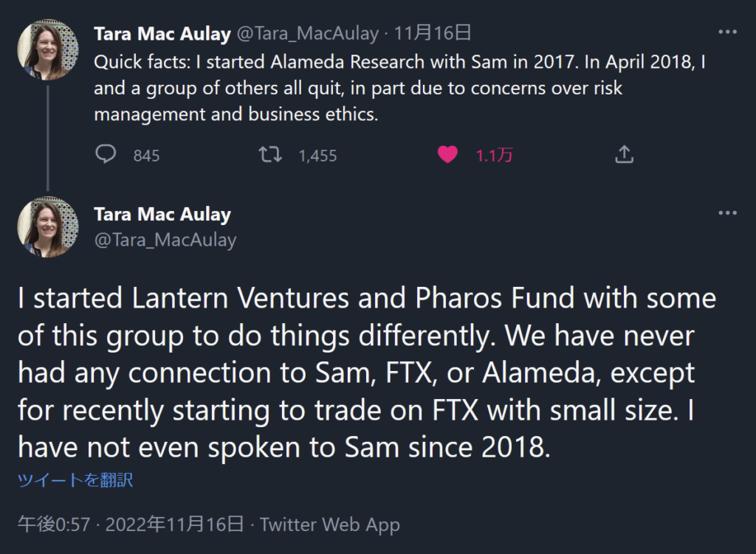Click @Tara_MacAulay handle under second tweet name
Screen dimensions: 756x554
pos(165,239)
